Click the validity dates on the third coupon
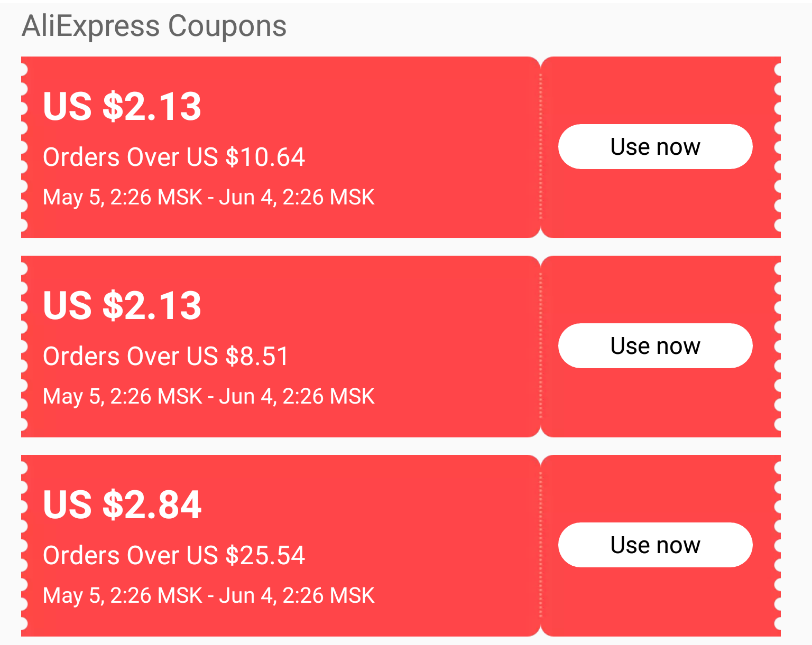 tap(209, 596)
